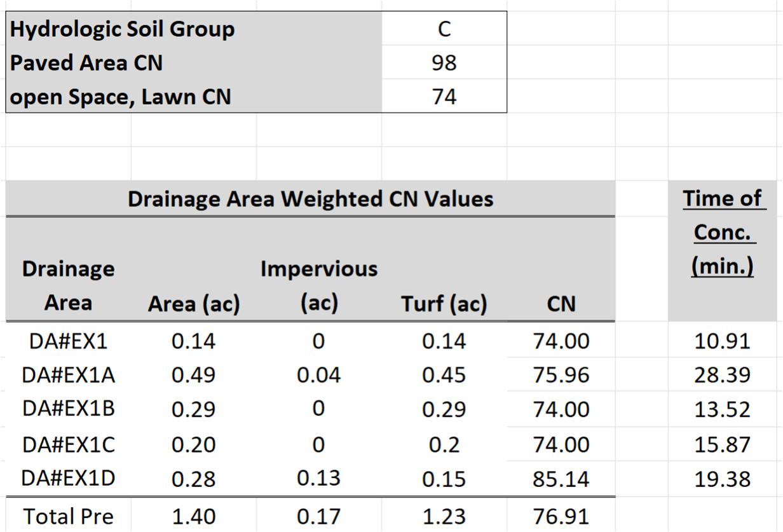
Task: Click the DA#EX1D impervious value 0.13
Action: pos(318,478)
